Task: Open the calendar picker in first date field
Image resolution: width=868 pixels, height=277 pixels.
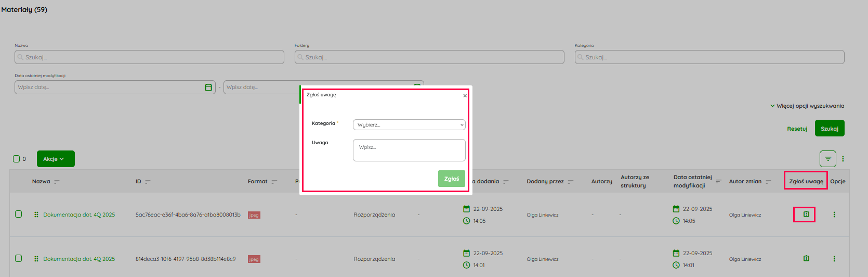Action: pyautogui.click(x=208, y=87)
